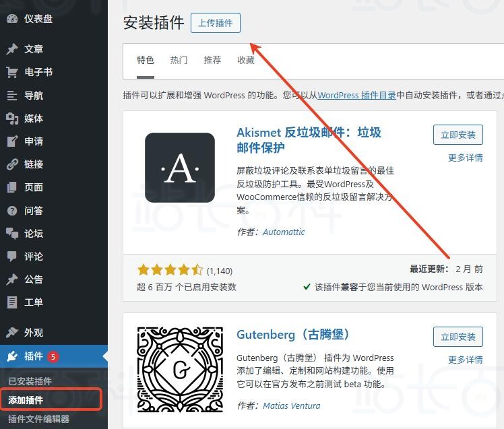Click the 上传插件 upload button

pyautogui.click(x=216, y=23)
